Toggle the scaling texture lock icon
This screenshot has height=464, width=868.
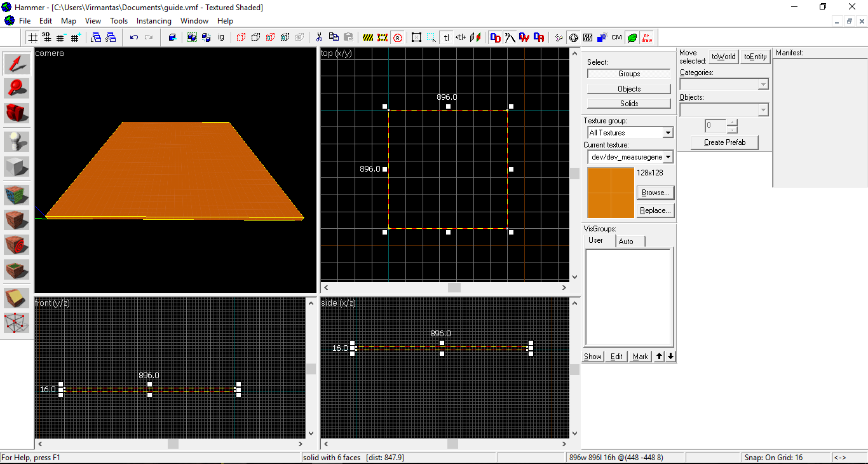click(461, 38)
